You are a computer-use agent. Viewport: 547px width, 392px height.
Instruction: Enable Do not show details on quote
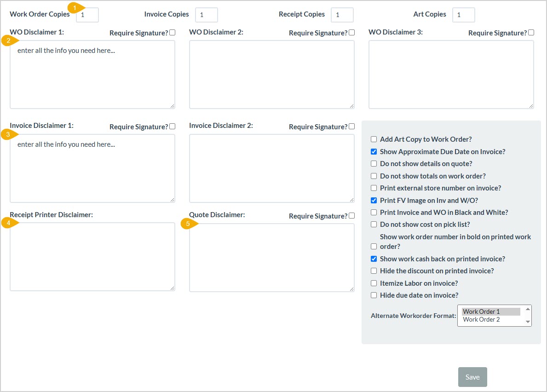coord(374,163)
